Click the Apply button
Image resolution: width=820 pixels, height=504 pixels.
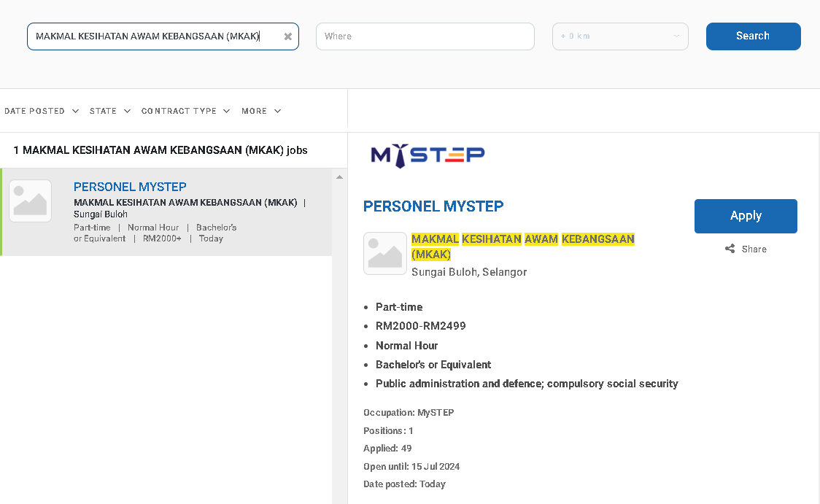[x=745, y=216]
